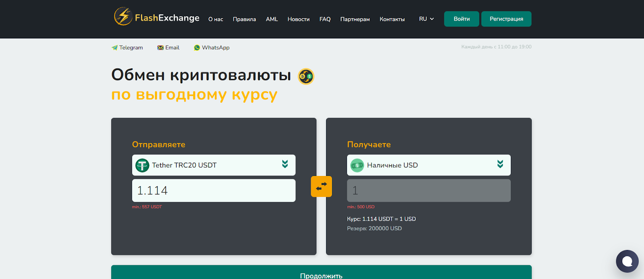644x279 pixels.
Task: Click the Отправляете label
Action: 159,145
